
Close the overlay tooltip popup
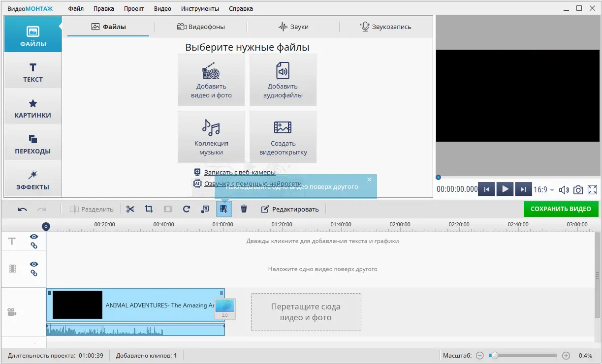click(370, 180)
